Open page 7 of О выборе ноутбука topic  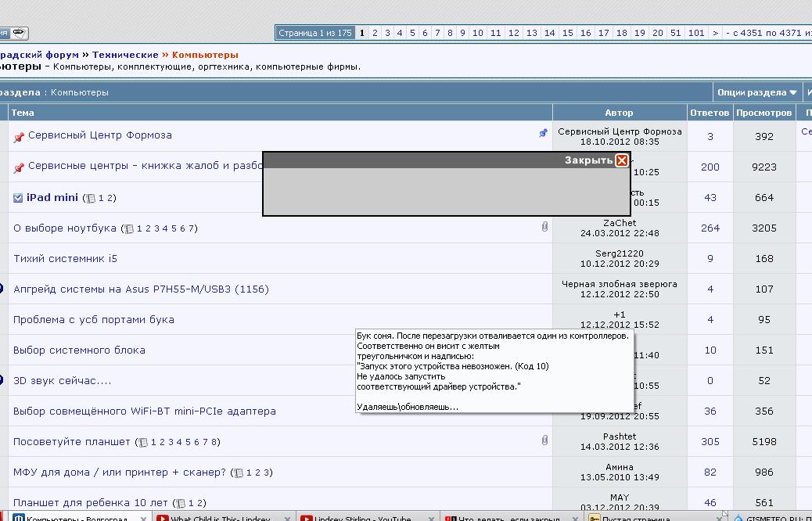click(192, 228)
